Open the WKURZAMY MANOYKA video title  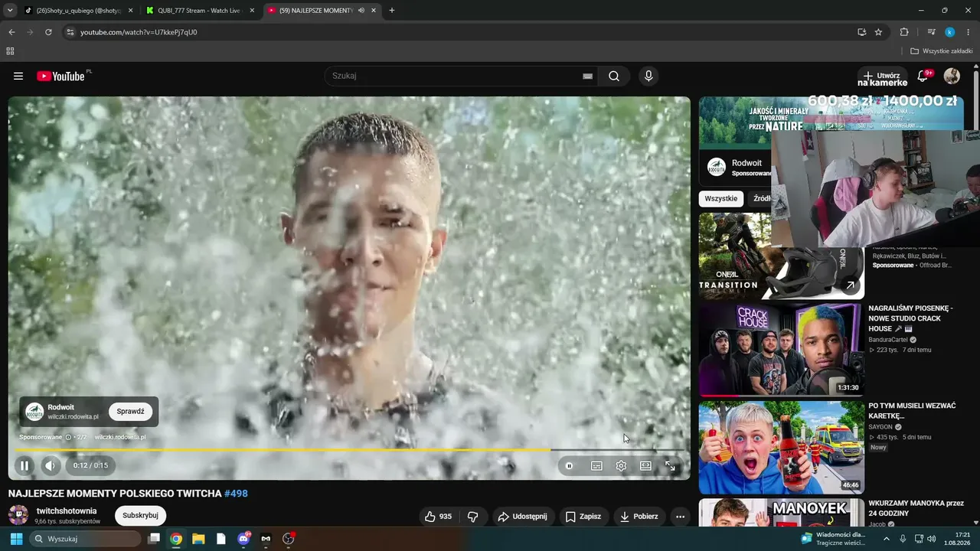point(916,508)
